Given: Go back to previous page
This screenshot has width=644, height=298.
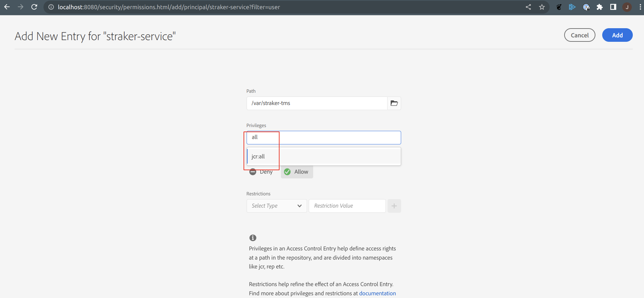Looking at the screenshot, I should (x=7, y=7).
